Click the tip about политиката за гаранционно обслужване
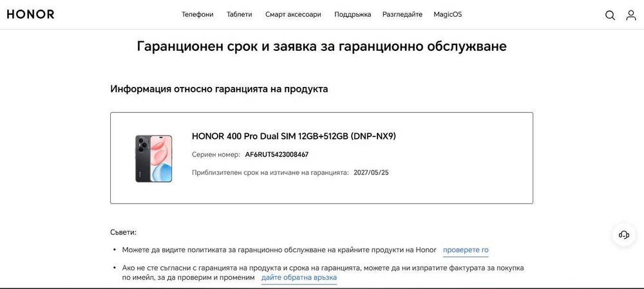The image size is (644, 289). click(x=279, y=250)
